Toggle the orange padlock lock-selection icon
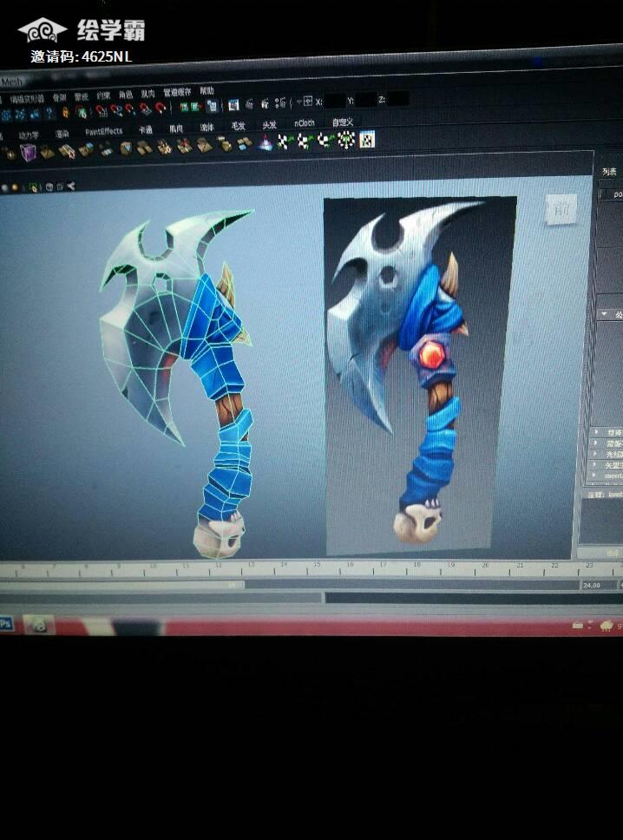The height and width of the screenshot is (840, 623). (x=65, y=112)
